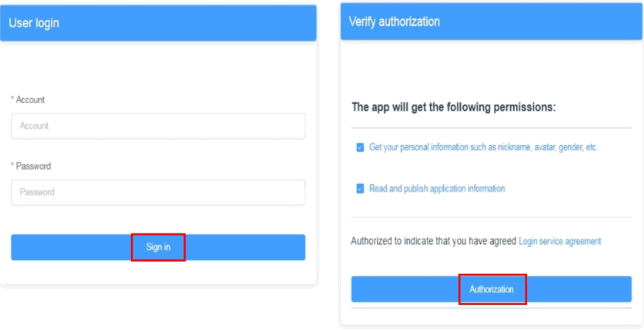644x330 pixels.
Task: Uncheck the read and publish application checkbox
Action: [360, 189]
